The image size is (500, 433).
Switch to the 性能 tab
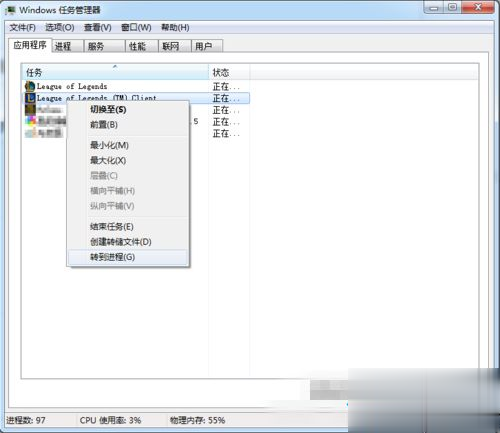(142, 46)
